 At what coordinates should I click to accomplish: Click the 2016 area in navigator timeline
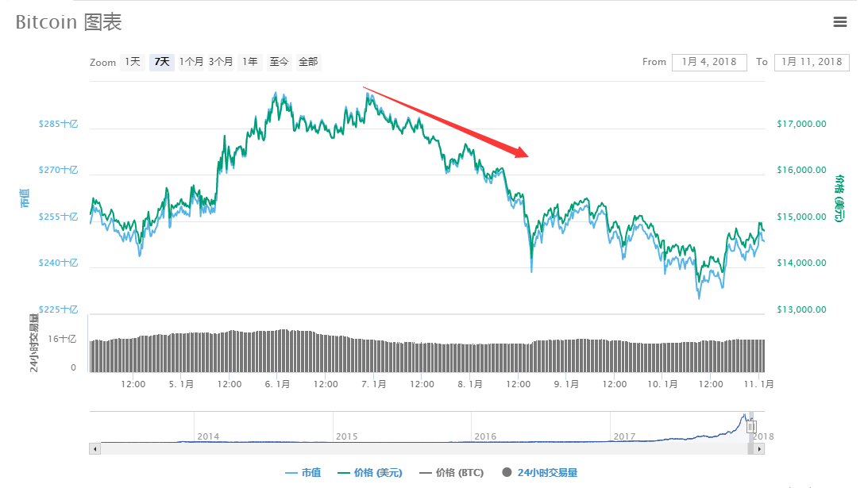tap(484, 436)
